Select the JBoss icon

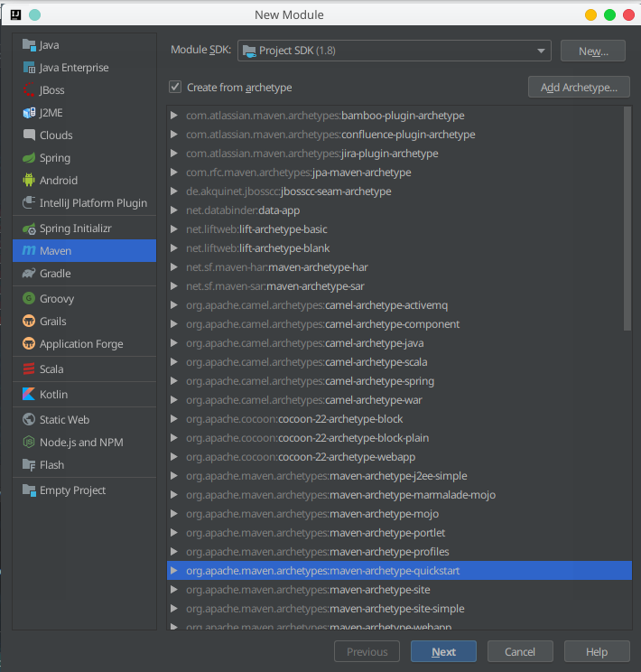tap(29, 90)
